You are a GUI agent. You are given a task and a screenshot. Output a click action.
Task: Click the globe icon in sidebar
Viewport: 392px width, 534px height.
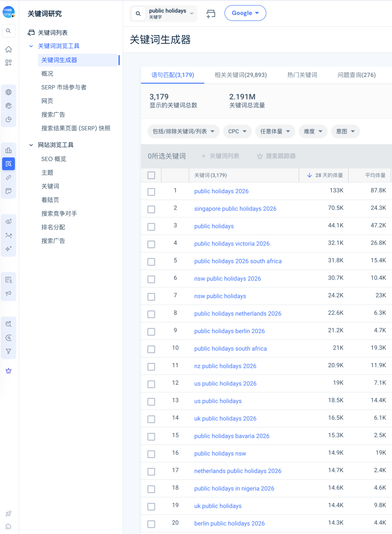[8, 92]
